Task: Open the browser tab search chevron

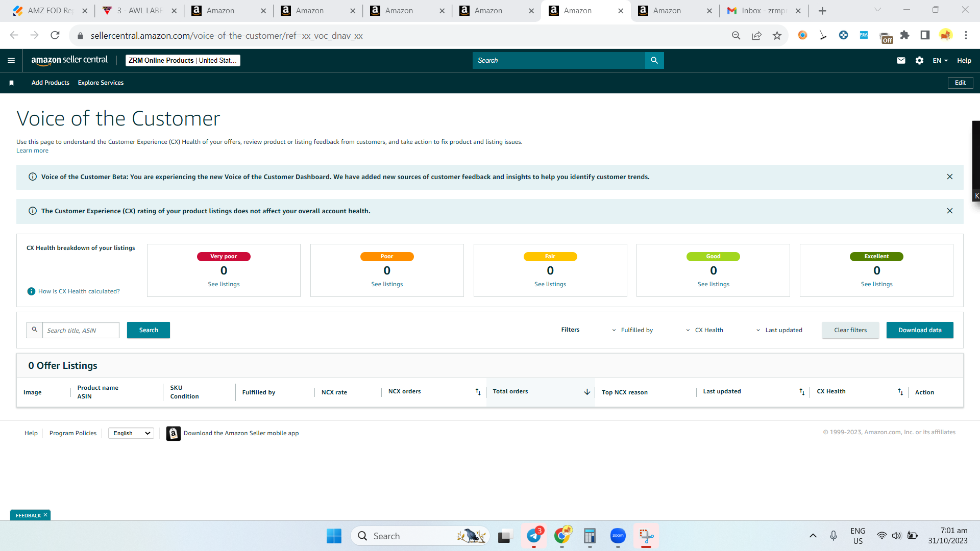Action: (877, 10)
